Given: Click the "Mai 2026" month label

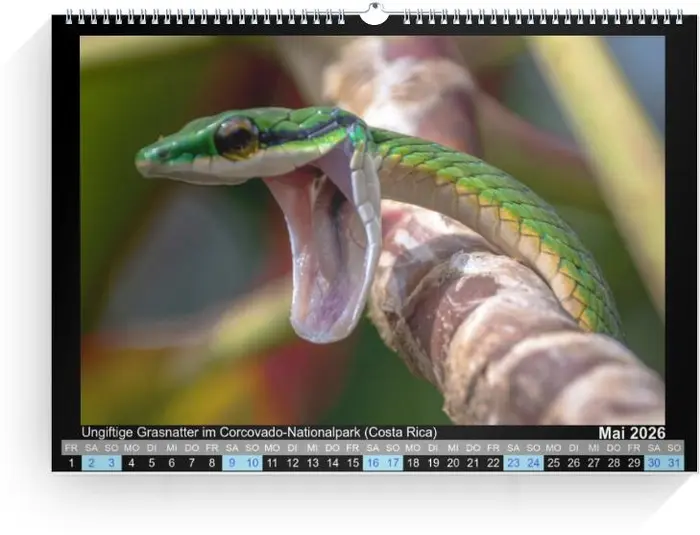Looking at the screenshot, I should pyautogui.click(x=631, y=432).
